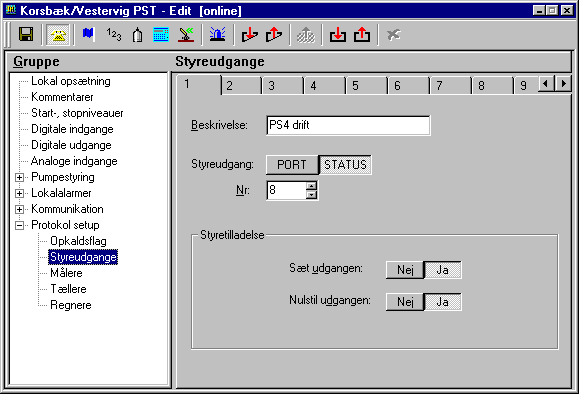Screen dimensions: 579x394
Task: Switch to tab 2
Action: pos(241,86)
